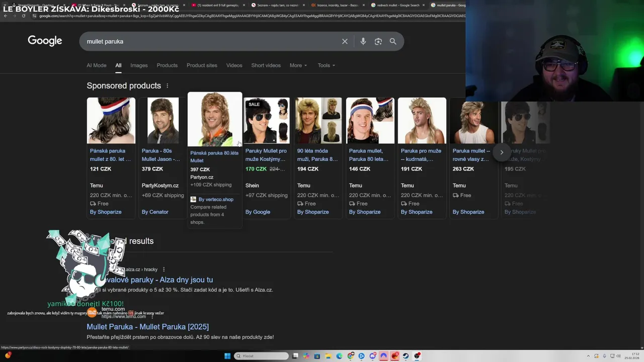
Task: Click By Cenator under PartyKostym.cz
Action: coord(155,212)
